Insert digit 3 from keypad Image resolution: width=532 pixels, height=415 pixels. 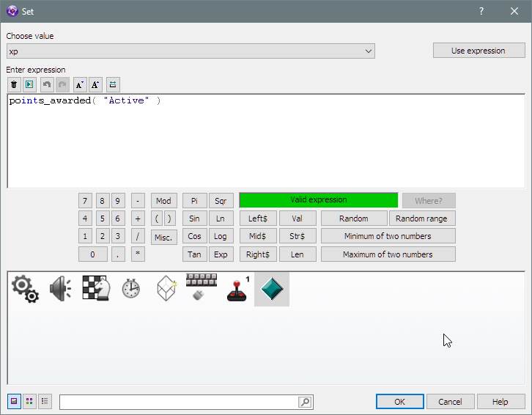[x=118, y=236]
